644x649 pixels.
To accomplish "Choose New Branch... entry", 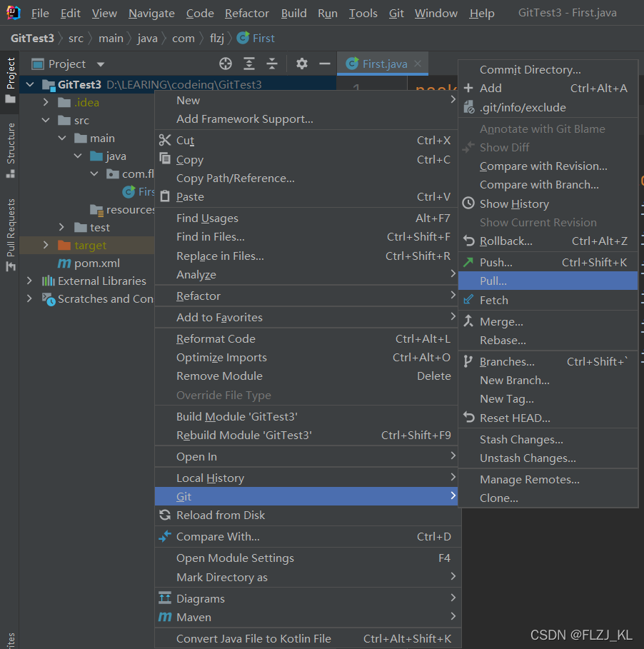I will (x=548, y=380).
